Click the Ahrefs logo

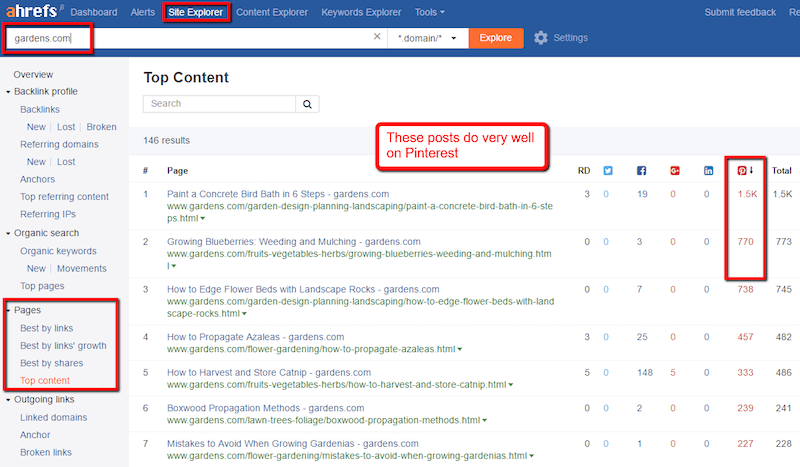(x=32, y=11)
